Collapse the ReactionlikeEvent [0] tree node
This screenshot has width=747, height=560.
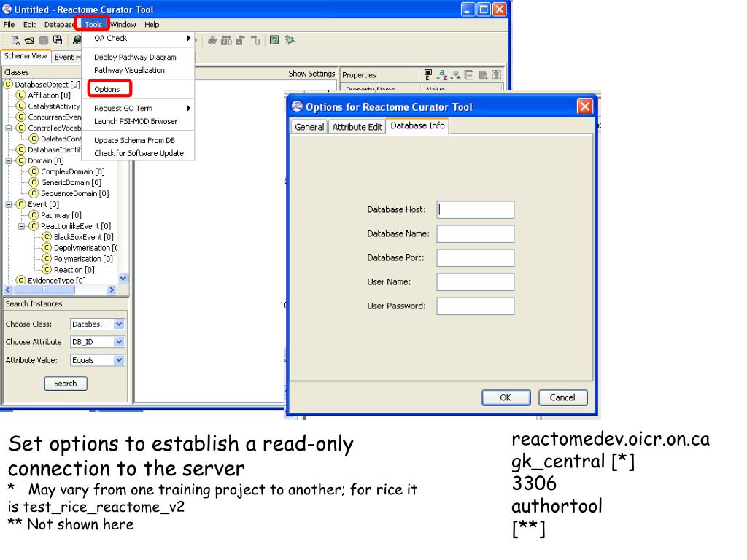pos(21,226)
